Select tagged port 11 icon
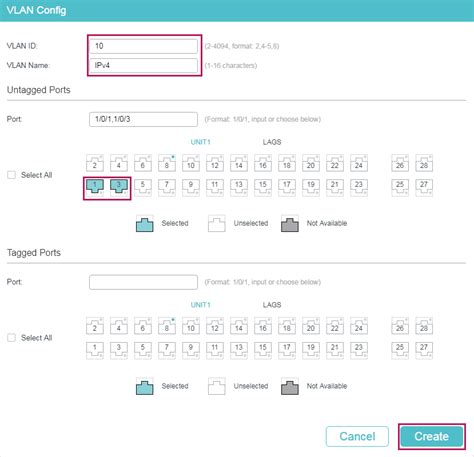Screen dimensions: 474x457 click(x=215, y=350)
